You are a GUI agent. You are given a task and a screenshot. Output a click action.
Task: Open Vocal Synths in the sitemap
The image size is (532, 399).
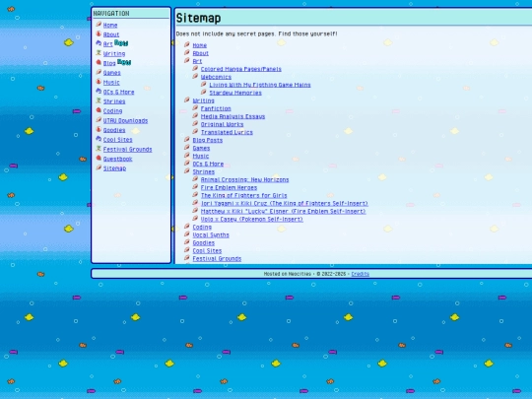pos(211,235)
